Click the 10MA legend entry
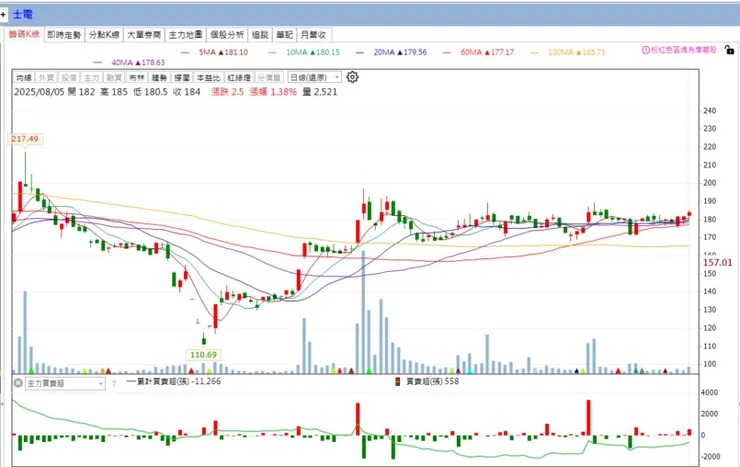Image resolution: width=740 pixels, height=467 pixels. tap(304, 52)
